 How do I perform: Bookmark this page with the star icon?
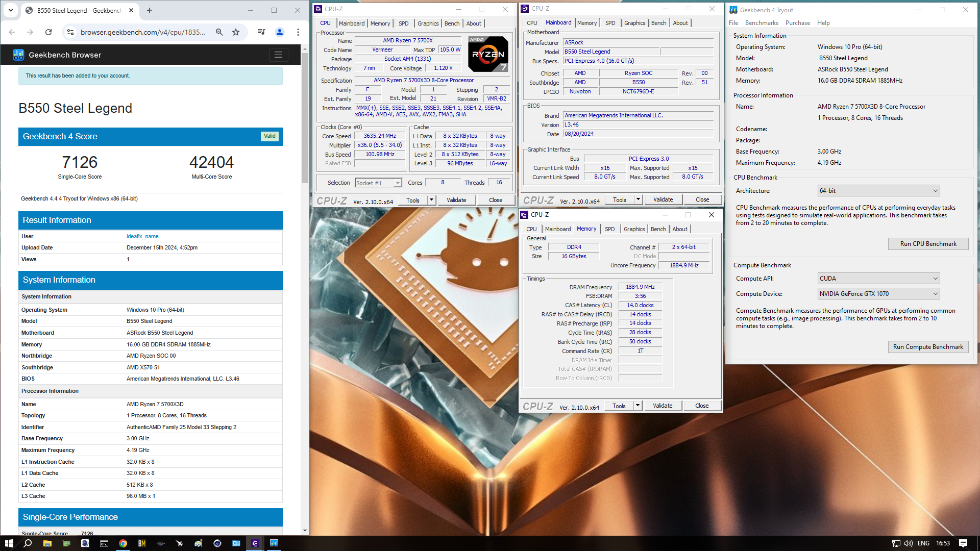point(236,32)
